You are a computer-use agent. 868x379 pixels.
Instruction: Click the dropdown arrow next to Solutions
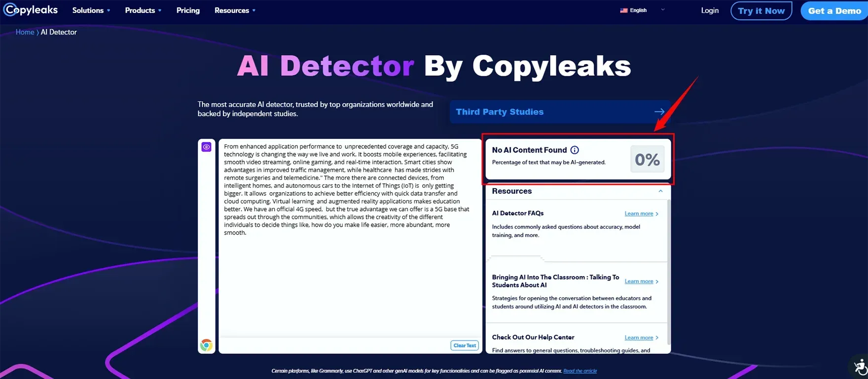coord(108,10)
